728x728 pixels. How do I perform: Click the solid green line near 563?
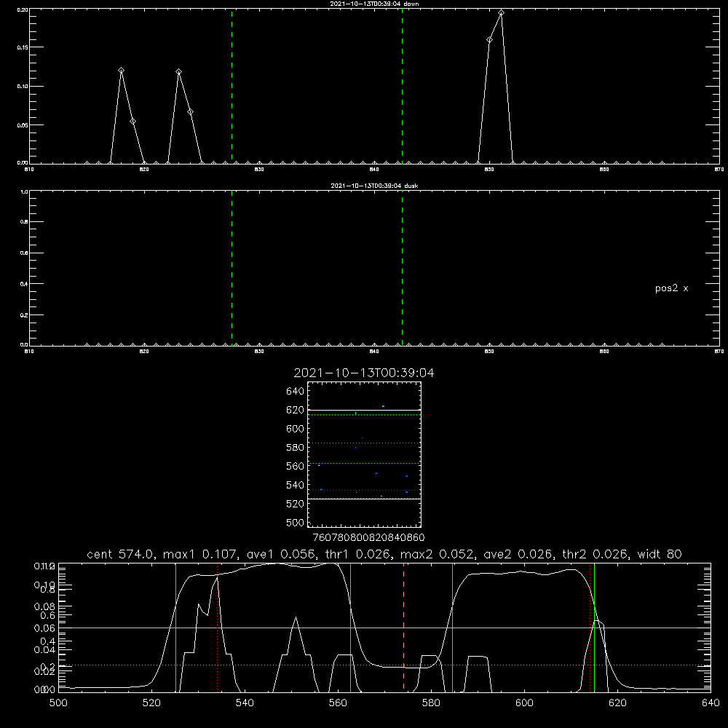(x=351, y=627)
